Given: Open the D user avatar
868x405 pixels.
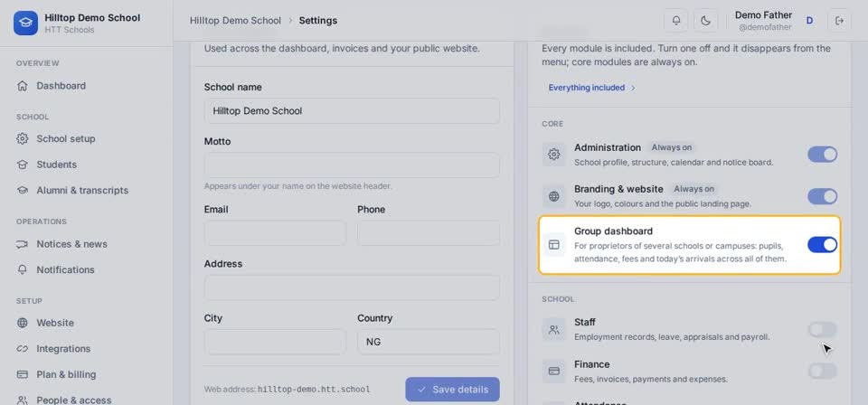Looking at the screenshot, I should point(809,21).
